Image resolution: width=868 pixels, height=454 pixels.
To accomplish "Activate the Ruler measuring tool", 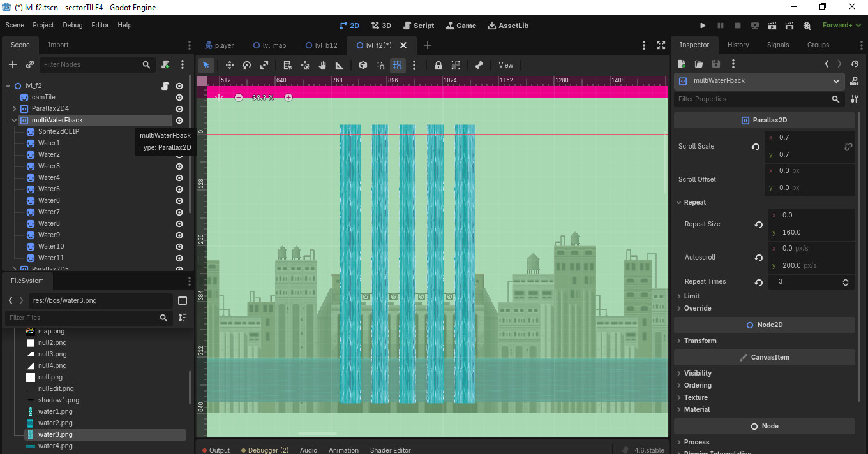I will click(x=339, y=65).
